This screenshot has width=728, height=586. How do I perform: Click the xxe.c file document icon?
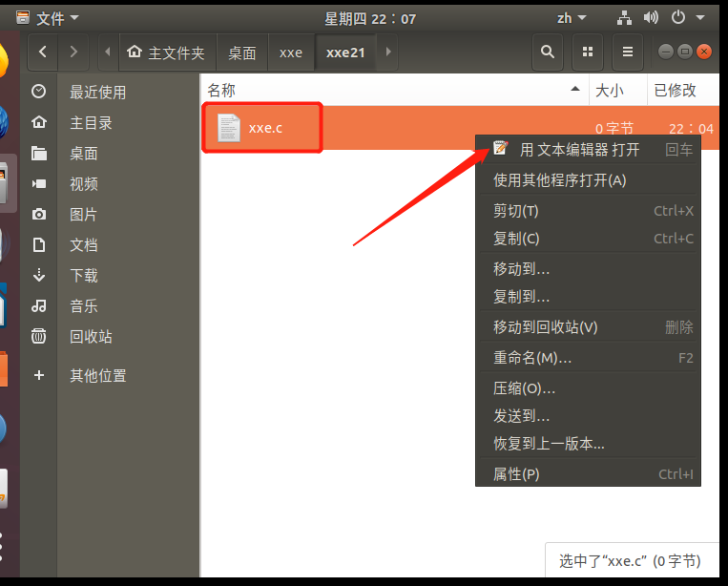(229, 128)
